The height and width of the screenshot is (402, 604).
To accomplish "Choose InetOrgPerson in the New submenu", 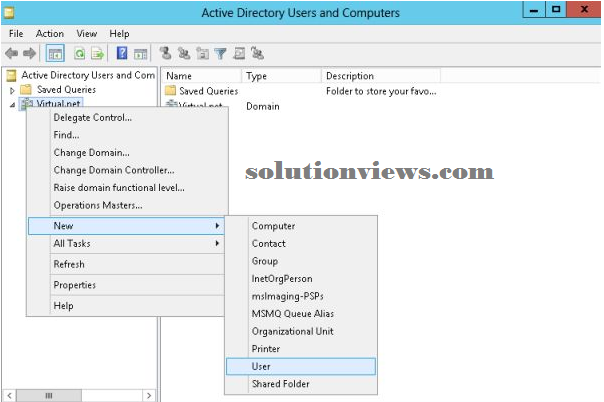I will (301, 278).
